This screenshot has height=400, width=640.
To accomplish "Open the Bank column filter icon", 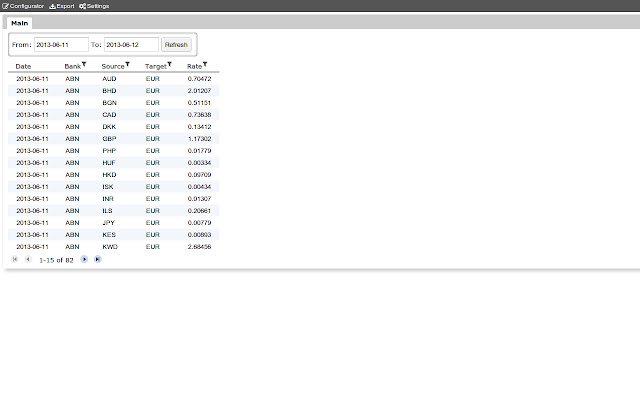I will 84,64.
